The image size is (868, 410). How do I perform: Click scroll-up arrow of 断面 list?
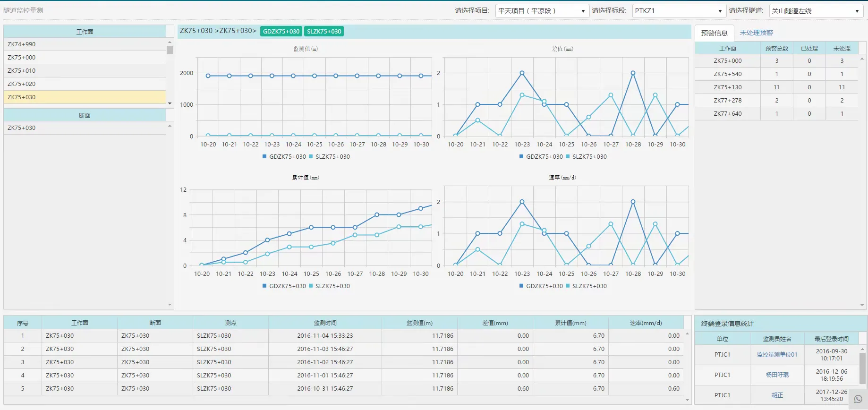tap(170, 126)
